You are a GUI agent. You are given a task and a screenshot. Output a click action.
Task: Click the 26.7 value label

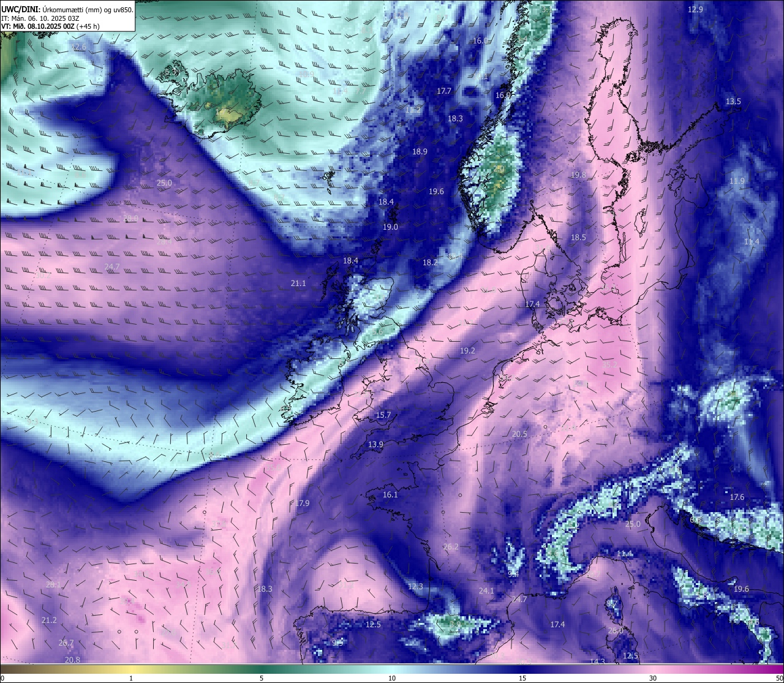coord(66,643)
